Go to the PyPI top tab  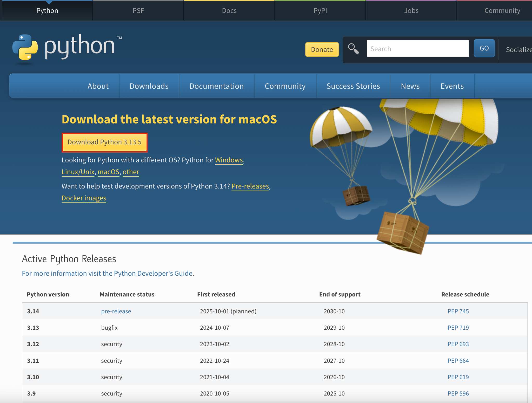pyautogui.click(x=320, y=10)
